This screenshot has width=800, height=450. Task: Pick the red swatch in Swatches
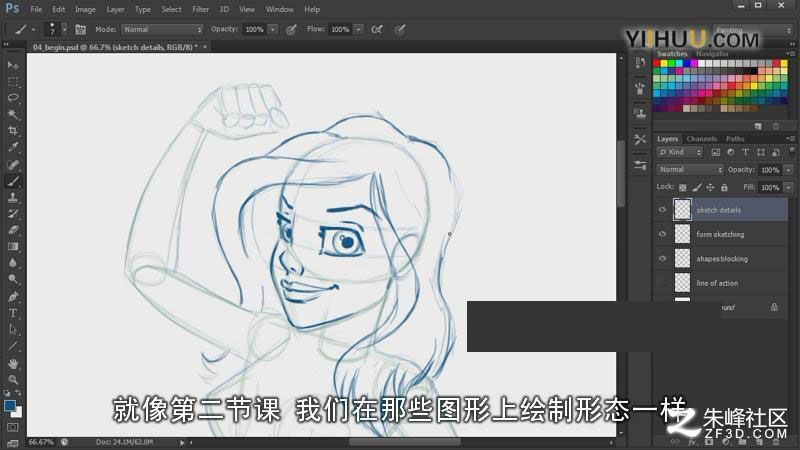tap(657, 63)
